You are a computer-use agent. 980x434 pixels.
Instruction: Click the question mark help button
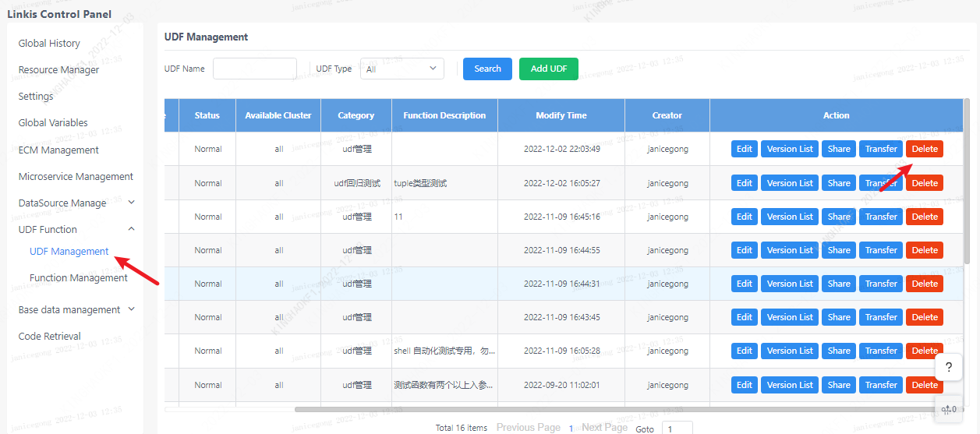tap(948, 368)
